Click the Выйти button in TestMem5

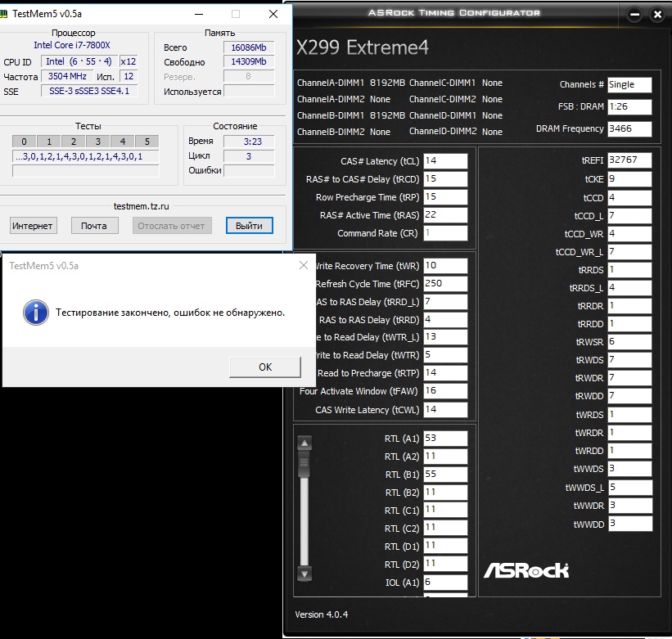(249, 226)
